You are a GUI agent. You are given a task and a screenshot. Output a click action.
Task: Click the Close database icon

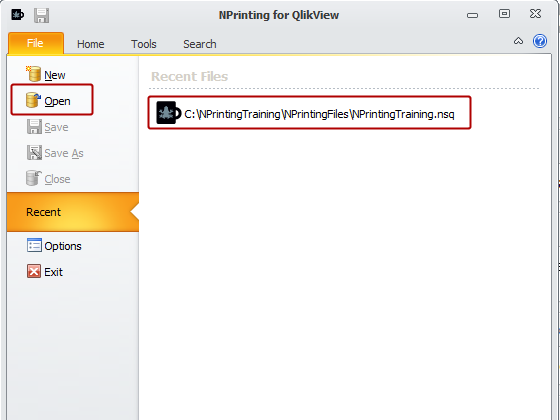34,178
